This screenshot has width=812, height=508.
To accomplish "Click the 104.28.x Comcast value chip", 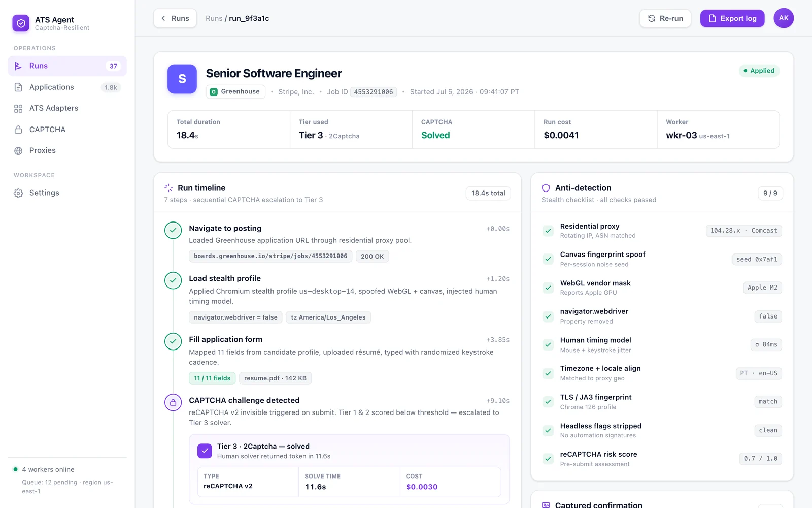I will [x=744, y=231].
